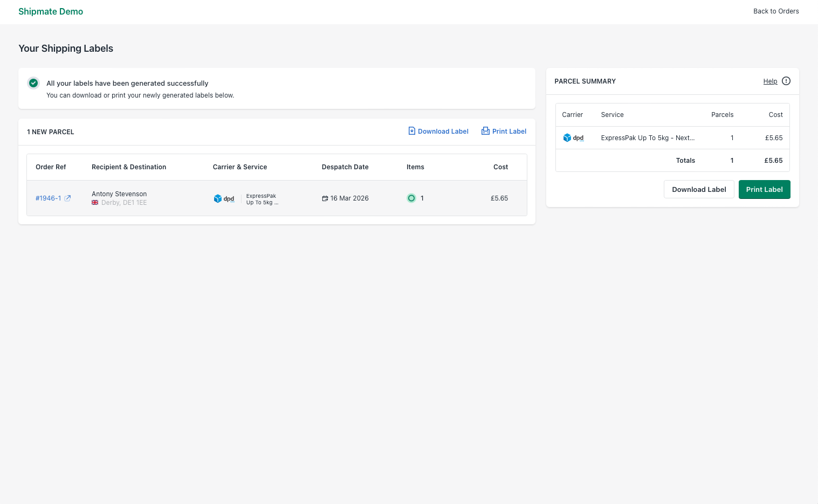The image size is (818, 504).
Task: Click the UK flag icon next to Derby address
Action: click(x=95, y=203)
